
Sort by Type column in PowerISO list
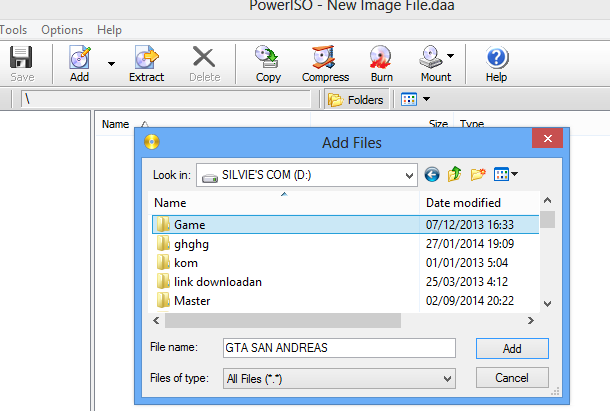pyautogui.click(x=472, y=124)
